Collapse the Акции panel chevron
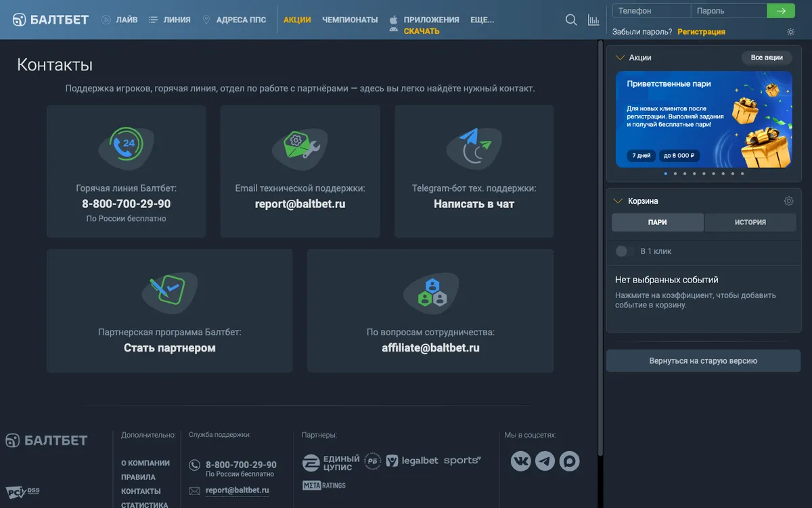The image size is (812, 508). (619, 58)
